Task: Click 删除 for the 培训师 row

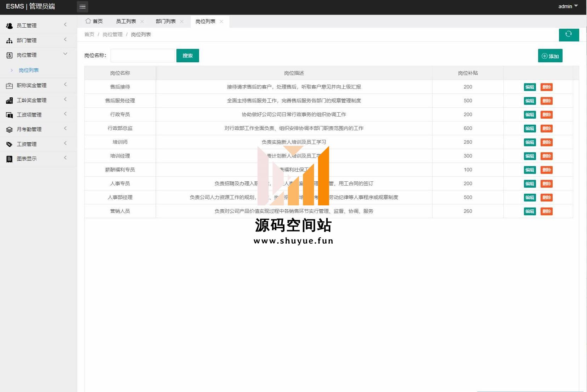Action: [x=547, y=142]
